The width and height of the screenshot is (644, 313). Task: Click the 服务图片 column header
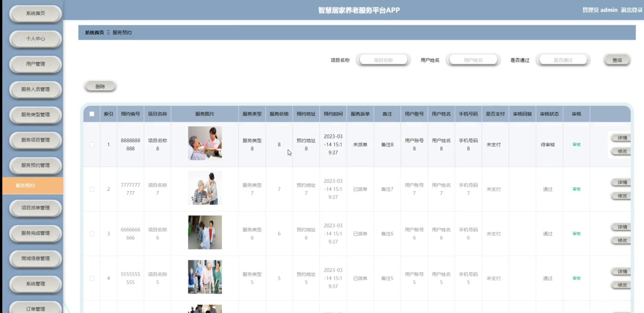[205, 114]
